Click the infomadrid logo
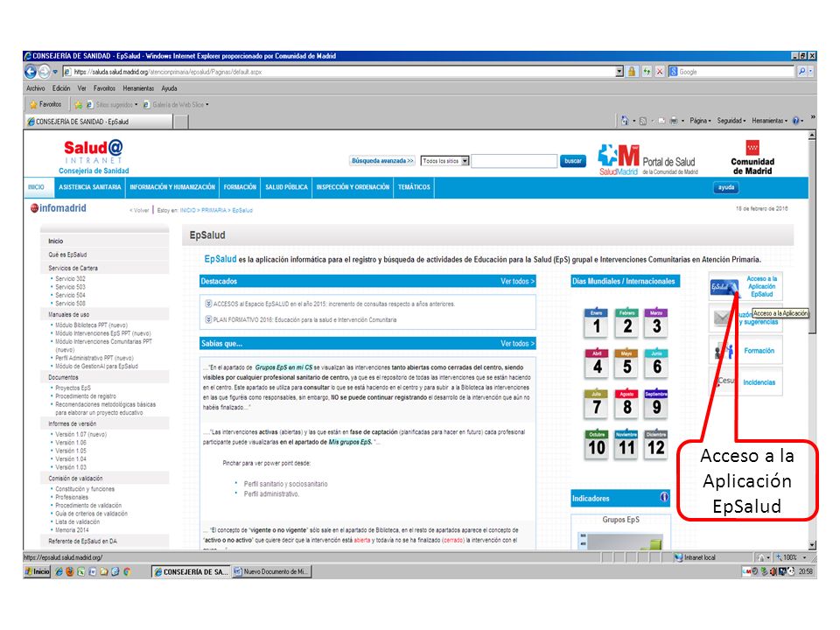This screenshot has height=630, width=840. (x=59, y=208)
